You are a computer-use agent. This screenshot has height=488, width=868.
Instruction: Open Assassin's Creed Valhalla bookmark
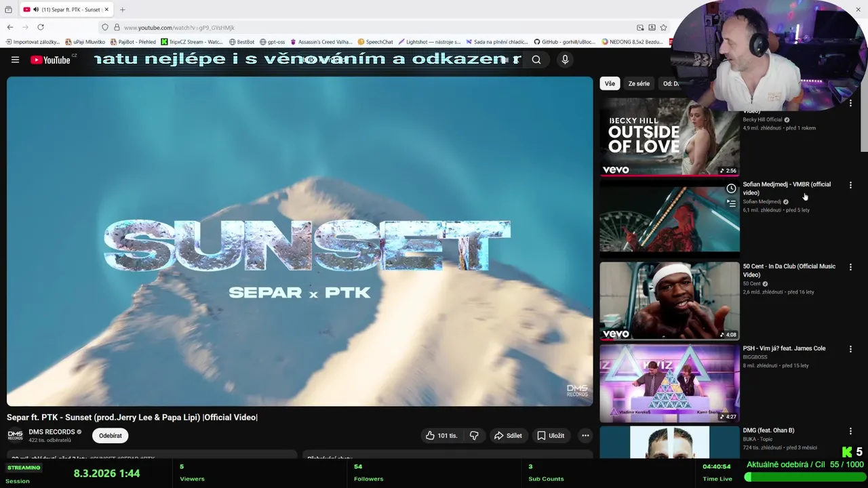pos(321,42)
